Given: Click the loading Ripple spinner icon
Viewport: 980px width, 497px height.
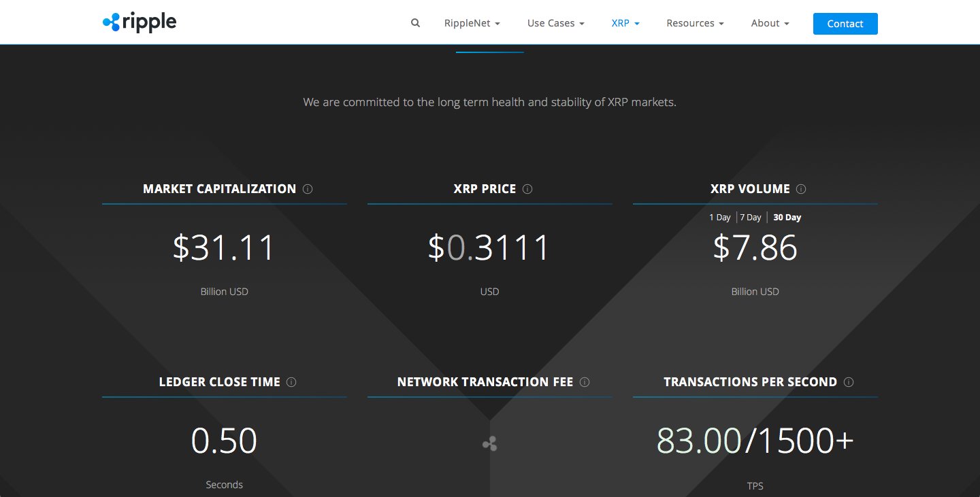Looking at the screenshot, I should coord(490,444).
